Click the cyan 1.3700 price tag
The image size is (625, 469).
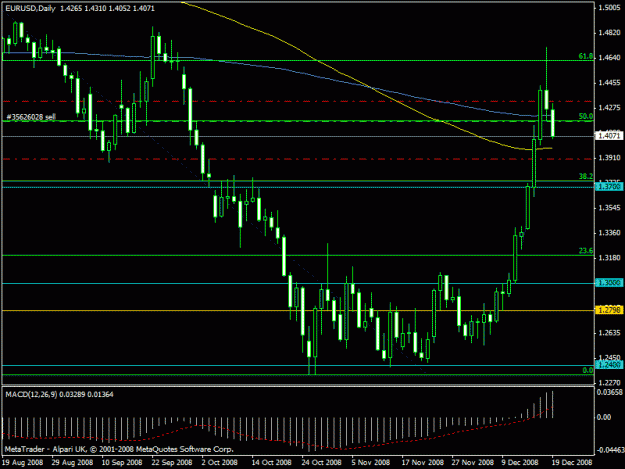click(x=609, y=186)
